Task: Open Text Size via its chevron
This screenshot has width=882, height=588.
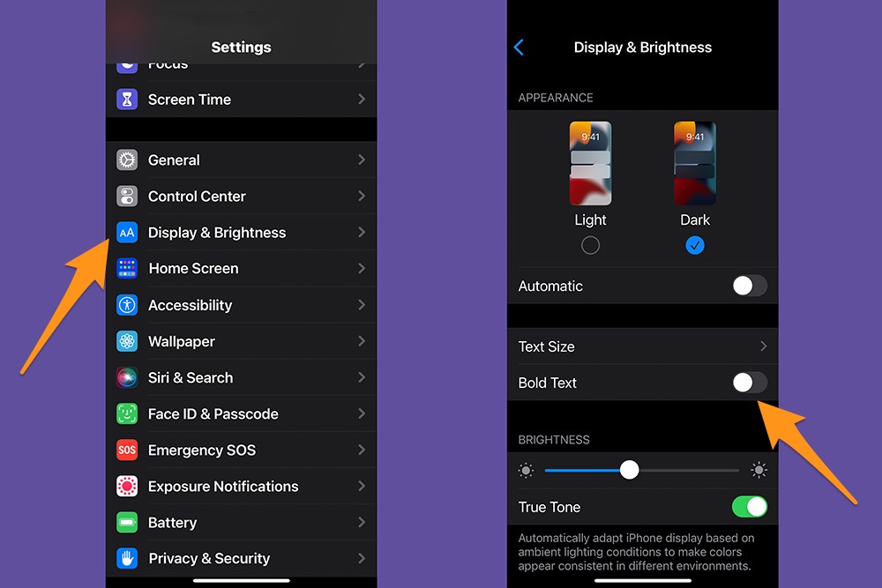Action: pyautogui.click(x=763, y=346)
